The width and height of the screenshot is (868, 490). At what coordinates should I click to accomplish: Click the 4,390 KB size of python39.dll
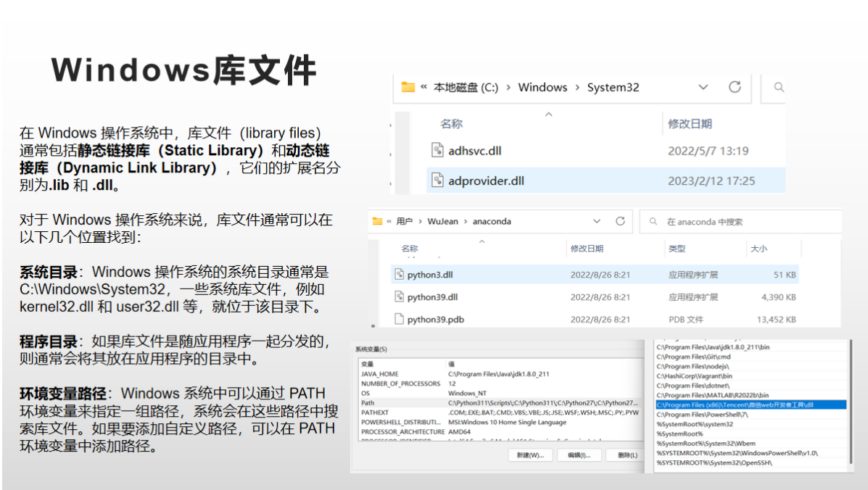778,297
